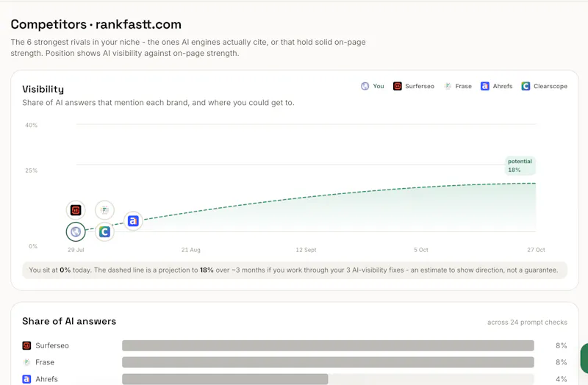Image resolution: width=588 pixels, height=385 pixels.
Task: Click the Clearscope marker on the visibility chart
Action: pos(104,231)
